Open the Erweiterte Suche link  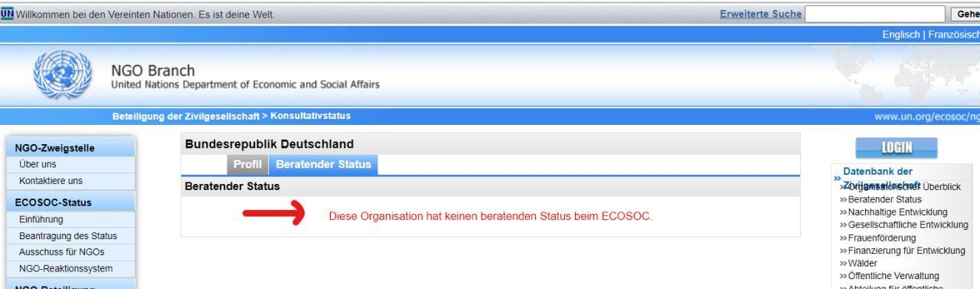click(x=761, y=14)
